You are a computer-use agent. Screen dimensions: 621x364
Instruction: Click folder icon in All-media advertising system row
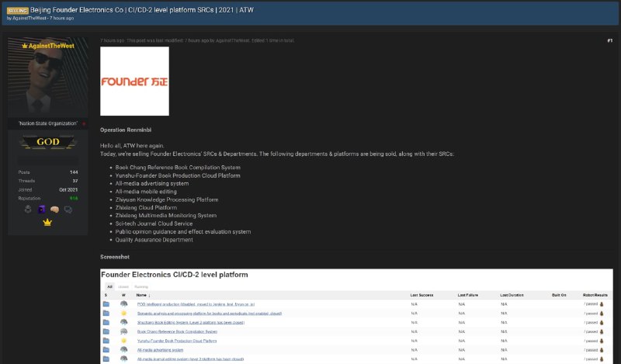coord(106,350)
